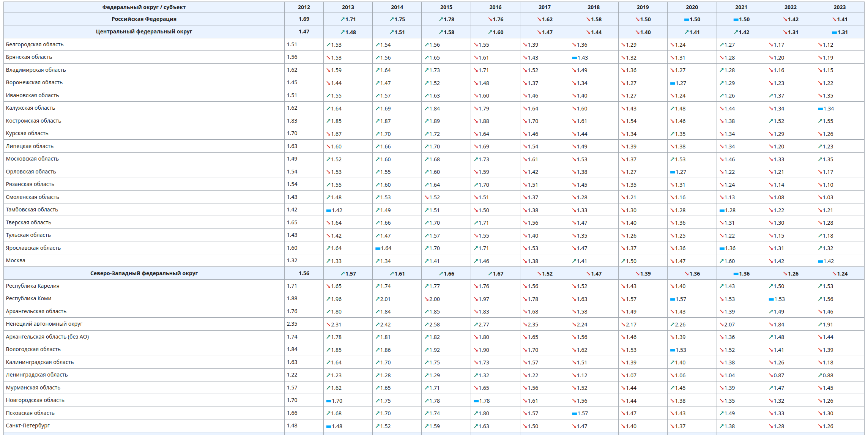868x435 pixels.
Task: Click the Воронежская область row name
Action: pyautogui.click(x=34, y=82)
